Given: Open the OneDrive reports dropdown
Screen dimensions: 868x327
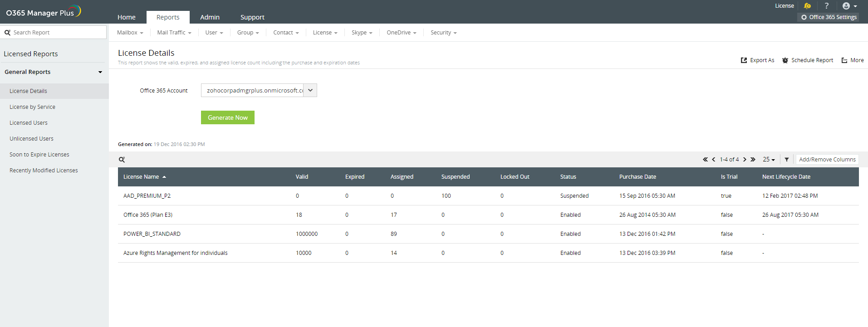Looking at the screenshot, I should 402,33.
